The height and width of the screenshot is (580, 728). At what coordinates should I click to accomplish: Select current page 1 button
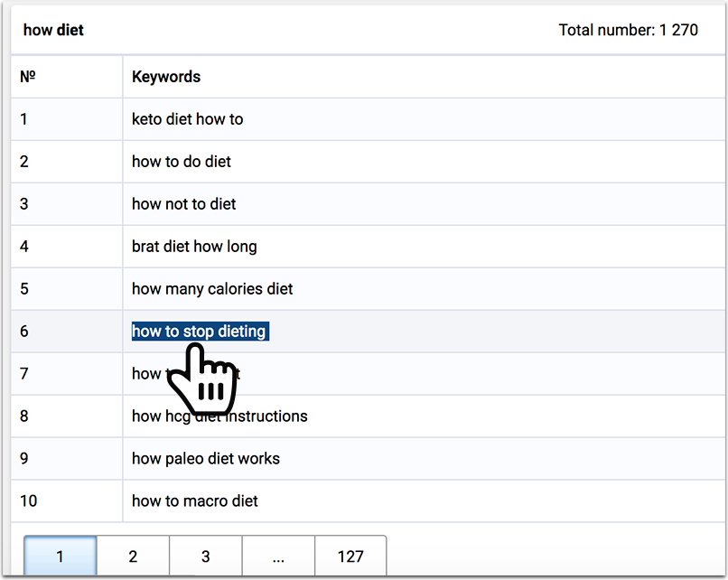(61, 556)
